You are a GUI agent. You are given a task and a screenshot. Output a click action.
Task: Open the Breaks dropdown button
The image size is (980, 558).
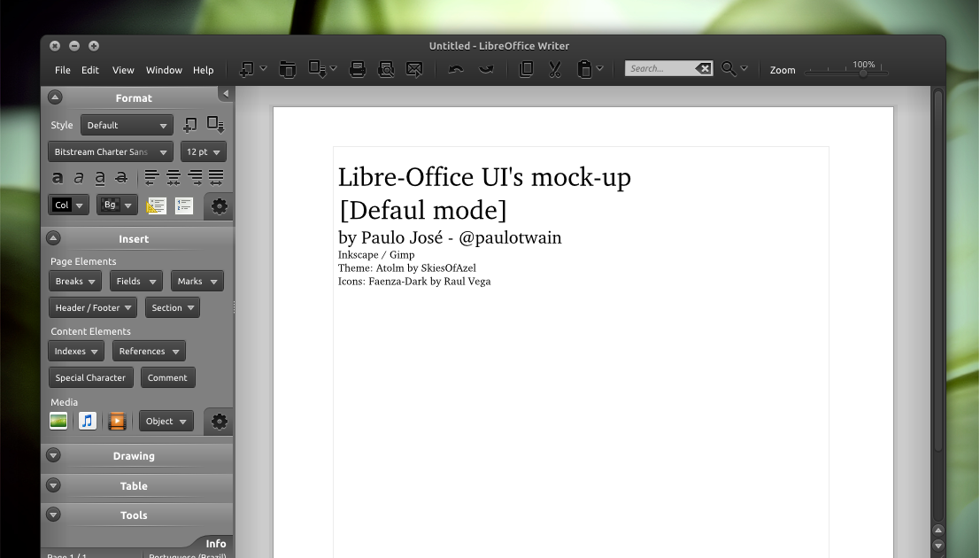point(75,282)
